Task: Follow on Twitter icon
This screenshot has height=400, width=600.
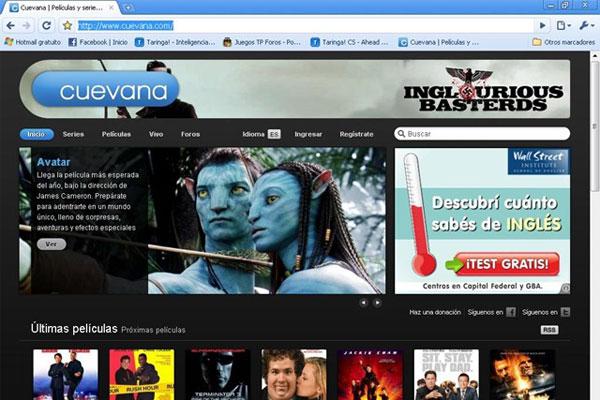Action: pyautogui.click(x=565, y=312)
